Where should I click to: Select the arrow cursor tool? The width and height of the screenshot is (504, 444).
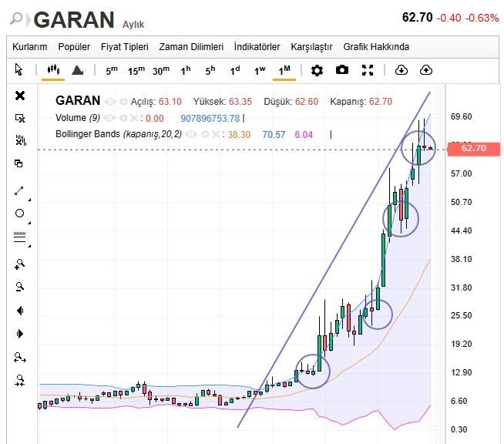point(18,70)
